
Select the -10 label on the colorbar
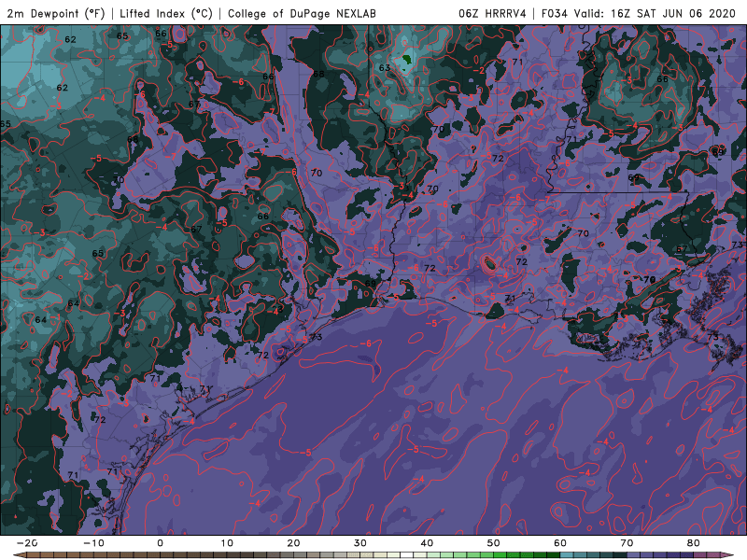tap(93, 543)
